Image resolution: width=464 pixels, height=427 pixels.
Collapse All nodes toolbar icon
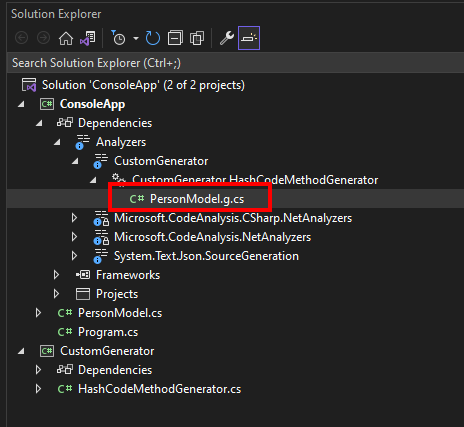tap(175, 38)
